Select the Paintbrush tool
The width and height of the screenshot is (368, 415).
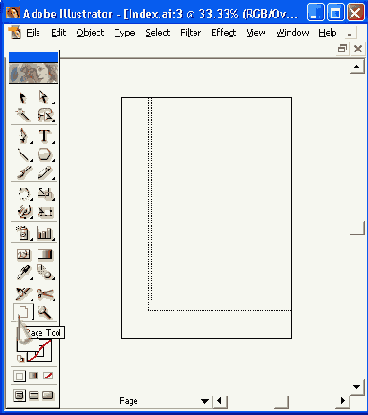[23, 173]
